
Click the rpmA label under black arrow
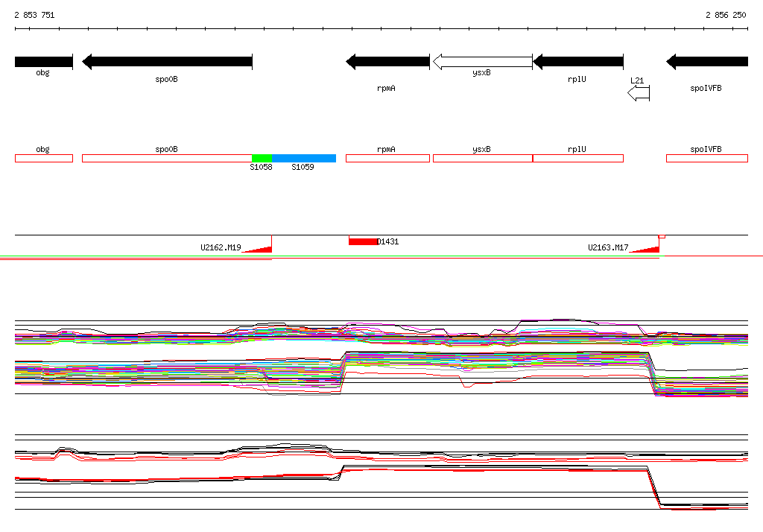click(387, 88)
